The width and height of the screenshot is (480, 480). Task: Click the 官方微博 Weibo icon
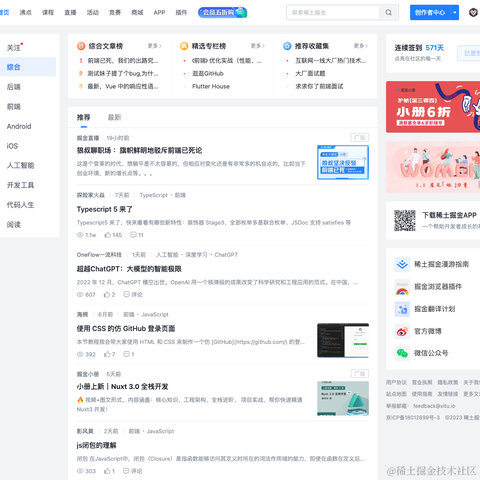[402, 331]
